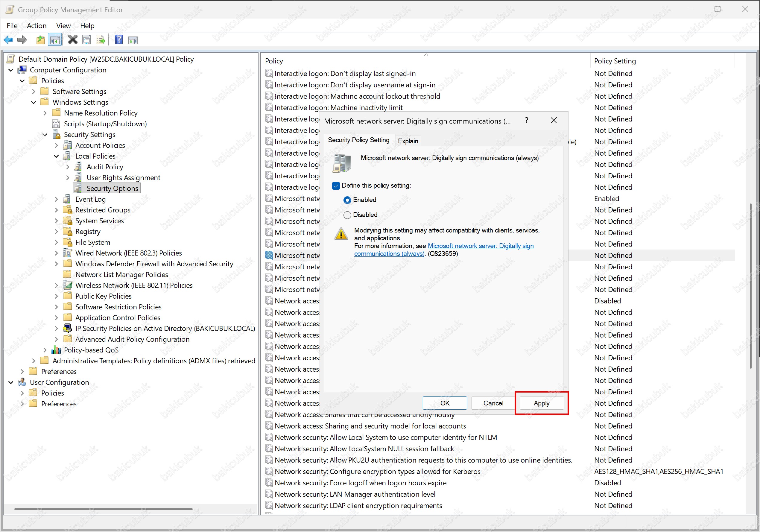
Task: Select the Enabled radio button
Action: tap(347, 200)
